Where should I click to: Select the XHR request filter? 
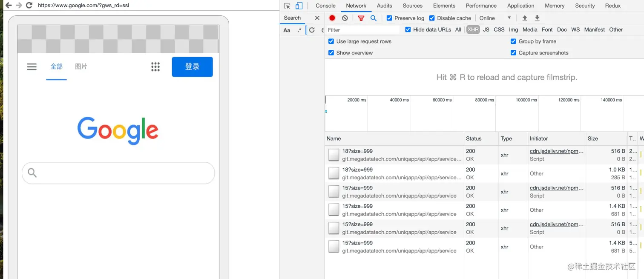(473, 29)
